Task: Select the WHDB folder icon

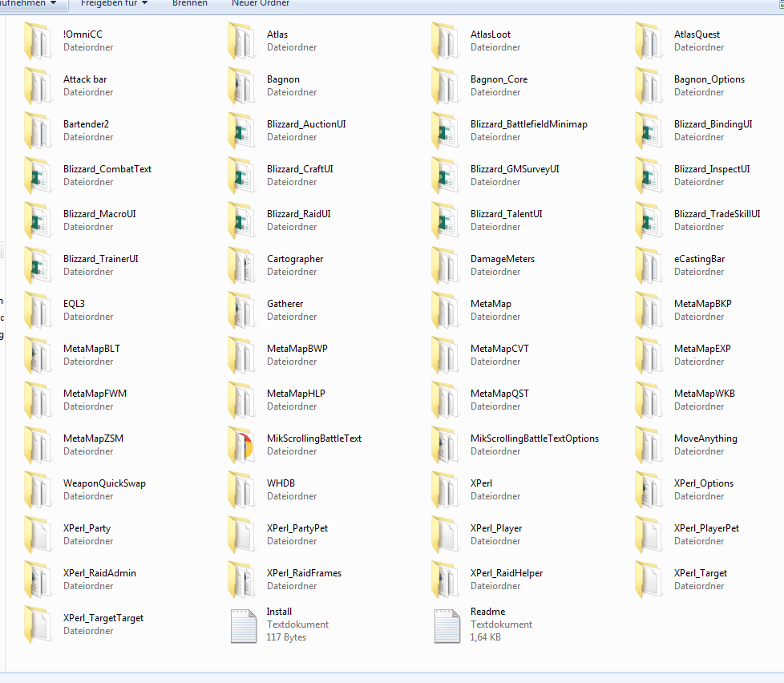Action: (241, 490)
